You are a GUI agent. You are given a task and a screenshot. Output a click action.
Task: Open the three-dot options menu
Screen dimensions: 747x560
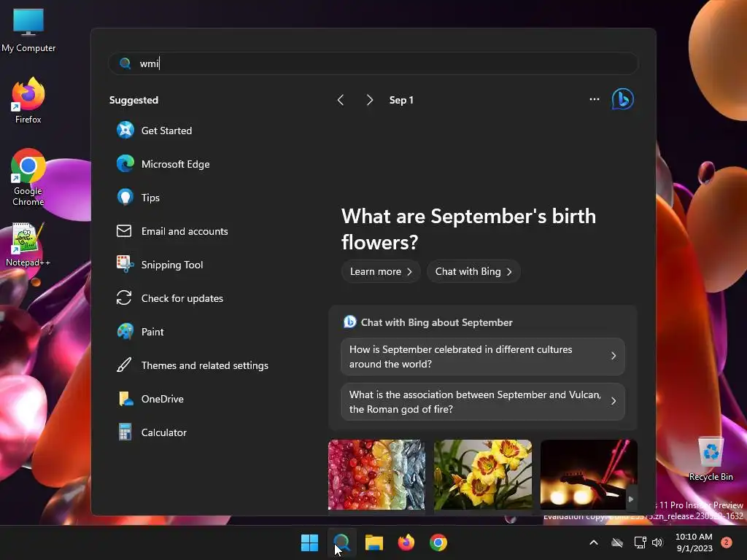[x=594, y=99]
